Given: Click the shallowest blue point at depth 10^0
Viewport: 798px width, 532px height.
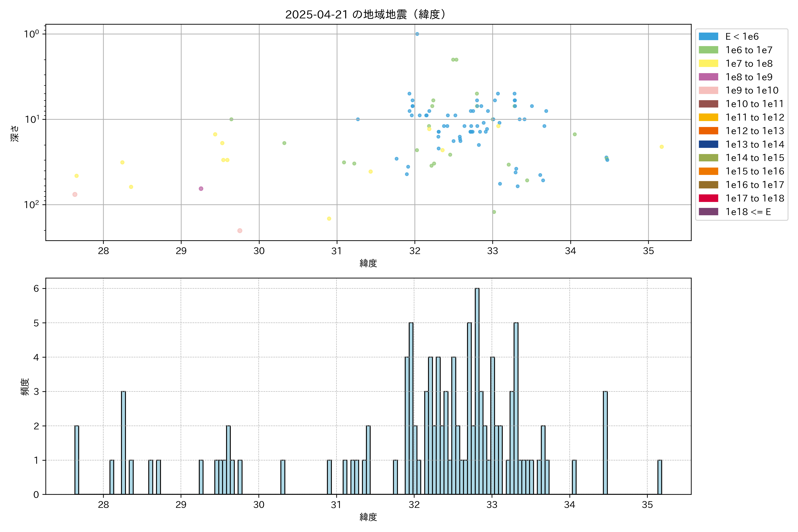Looking at the screenshot, I should (x=417, y=34).
